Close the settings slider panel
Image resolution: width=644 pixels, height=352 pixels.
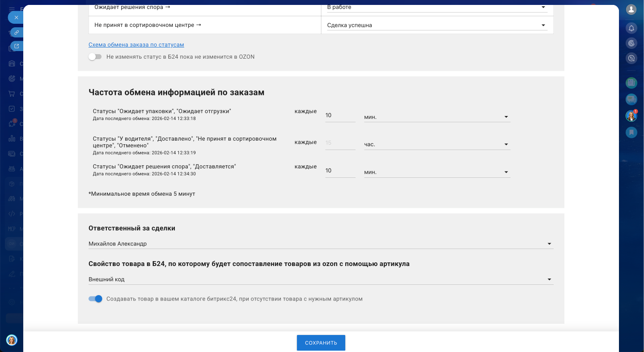pyautogui.click(x=16, y=17)
